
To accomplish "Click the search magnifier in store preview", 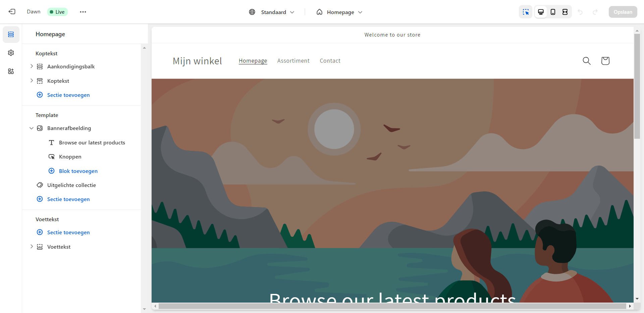I will point(587,61).
